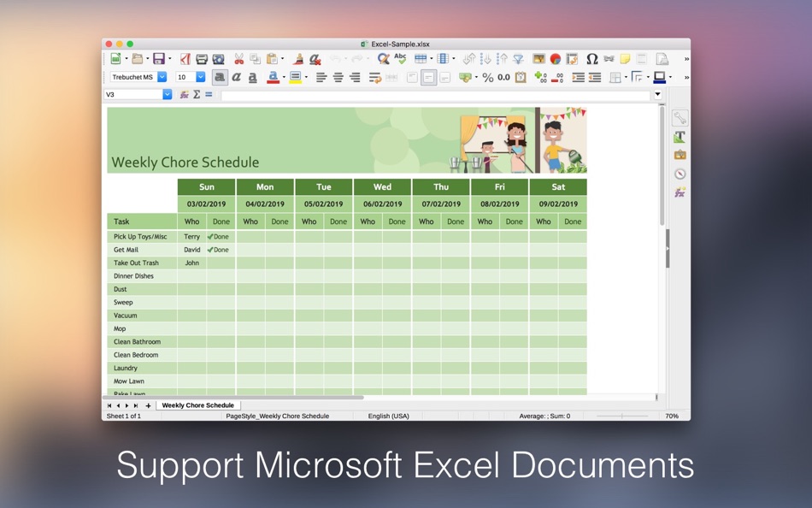
Task: Click the Copy icon
Action: coord(255,58)
